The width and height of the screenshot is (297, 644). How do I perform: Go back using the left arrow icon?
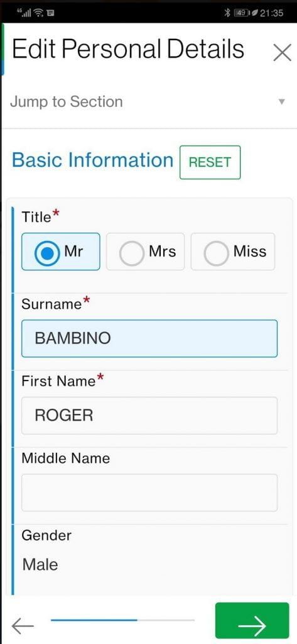[23, 626]
